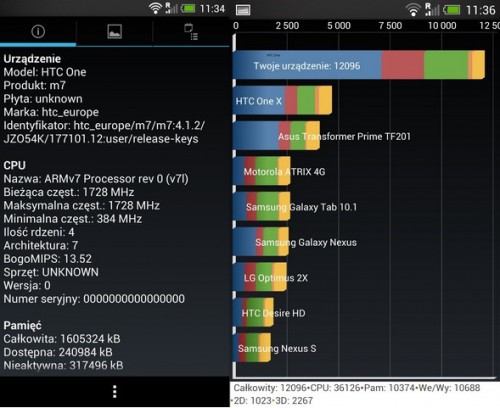Tap the Maksymalna częst.: 1728 MHz line
This screenshot has width=500, height=408.
tap(81, 206)
